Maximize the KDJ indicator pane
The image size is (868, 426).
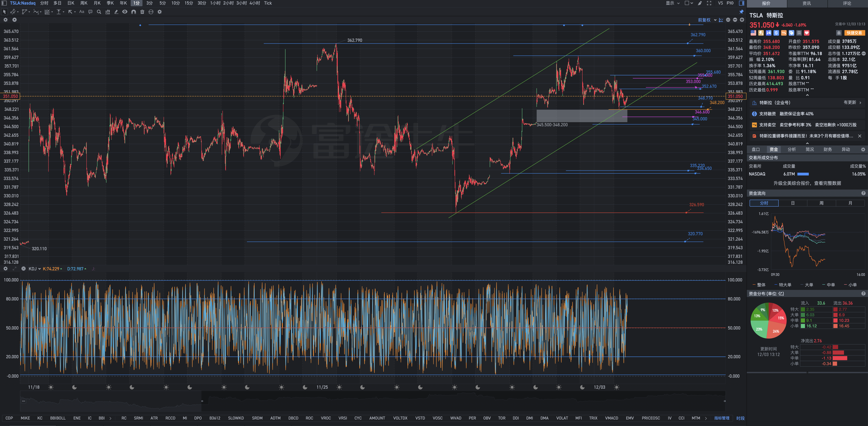click(x=15, y=269)
